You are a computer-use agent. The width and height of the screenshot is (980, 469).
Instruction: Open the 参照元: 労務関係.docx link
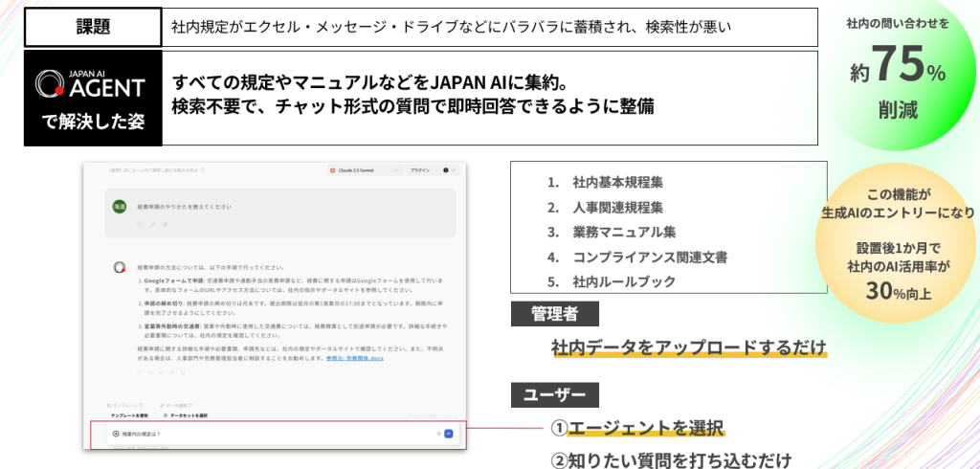point(355,359)
